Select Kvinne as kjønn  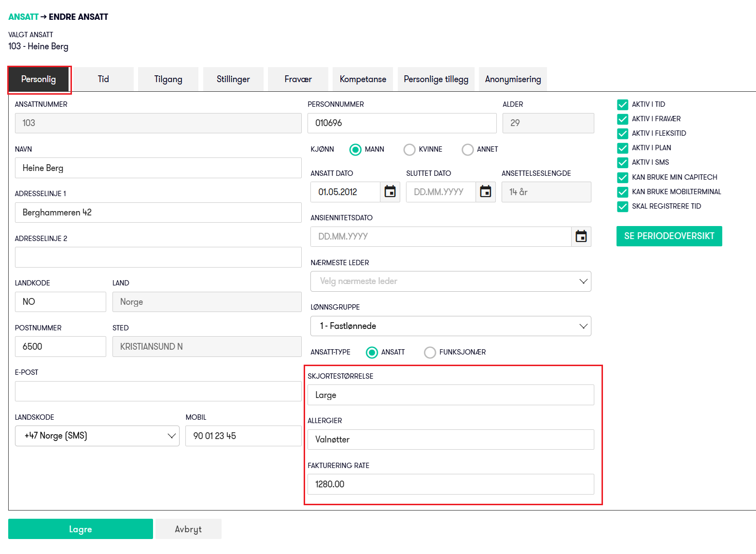pyautogui.click(x=409, y=149)
